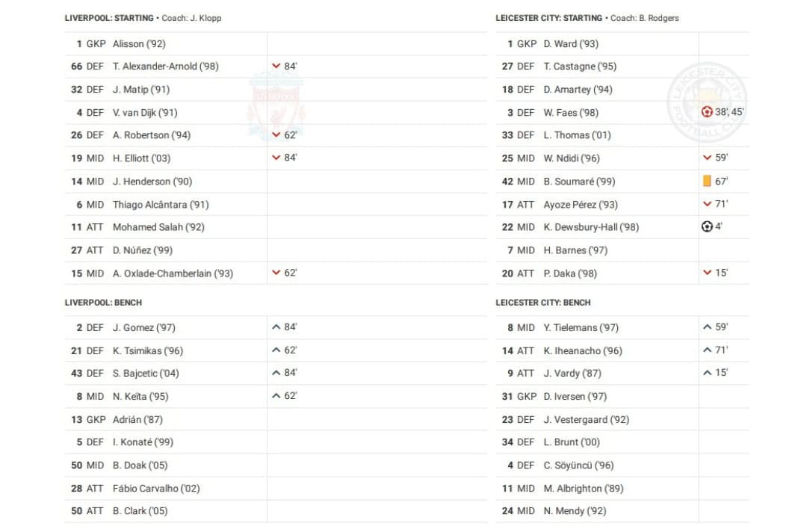
Task: Click the goal ball icon for K. Dewsbury-Hall
Action: (x=707, y=226)
